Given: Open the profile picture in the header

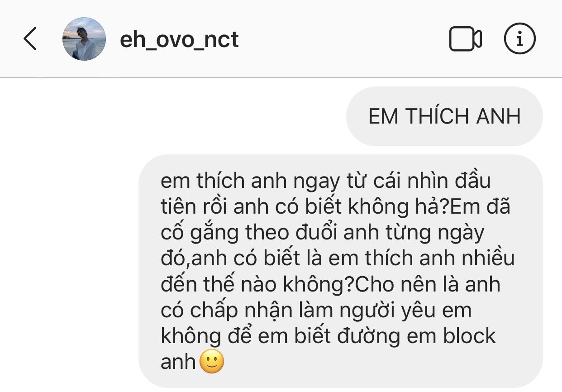Looking at the screenshot, I should pyautogui.click(x=84, y=39).
